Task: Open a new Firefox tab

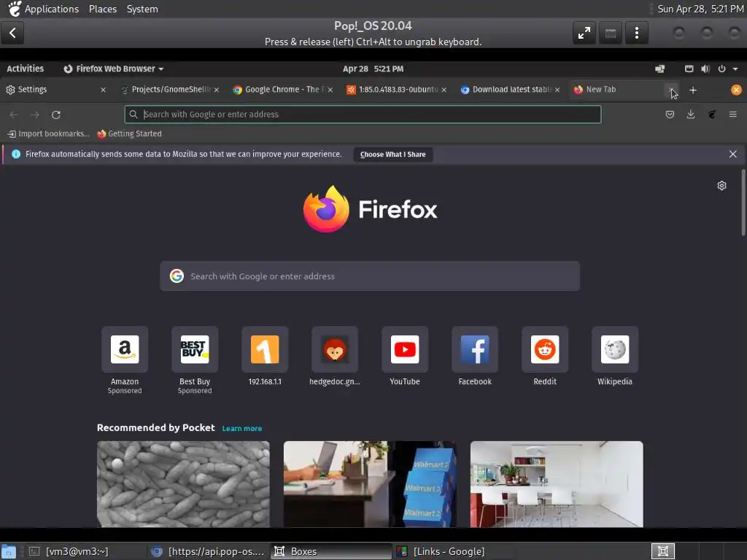Action: pos(693,90)
